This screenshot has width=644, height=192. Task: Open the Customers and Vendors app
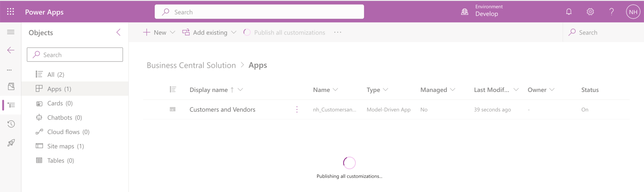tap(222, 110)
